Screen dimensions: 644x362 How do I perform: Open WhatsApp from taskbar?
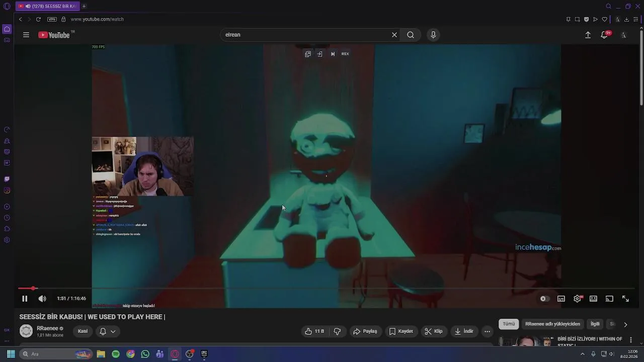pos(145,354)
